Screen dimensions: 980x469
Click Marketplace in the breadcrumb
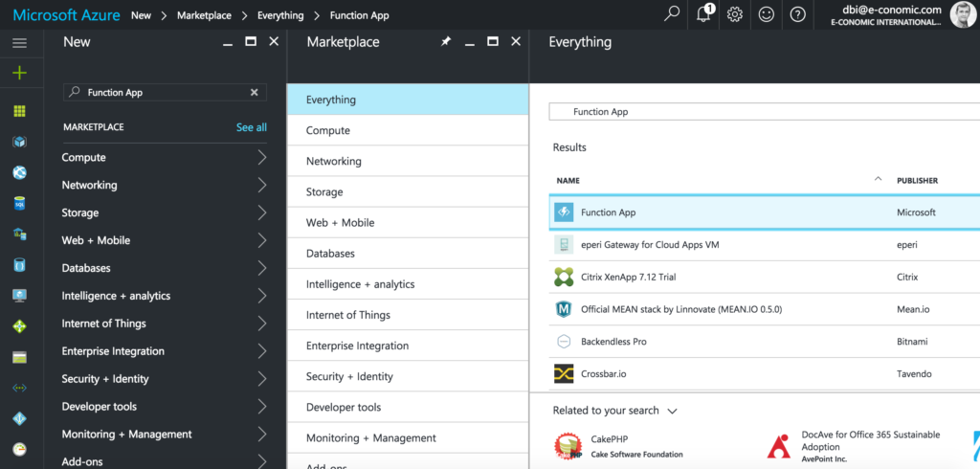click(x=203, y=15)
